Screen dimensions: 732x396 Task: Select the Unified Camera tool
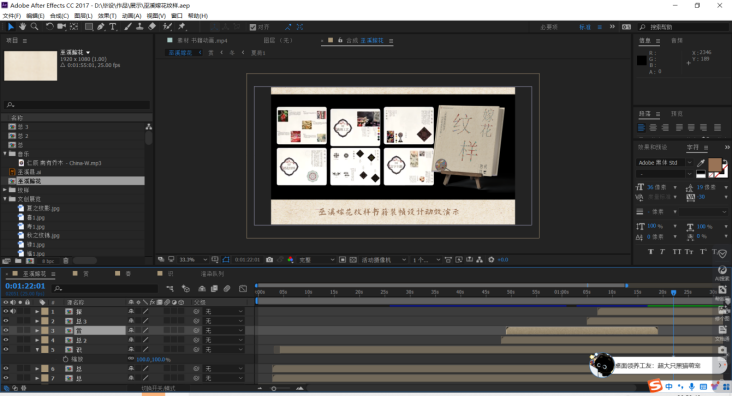(x=62, y=27)
